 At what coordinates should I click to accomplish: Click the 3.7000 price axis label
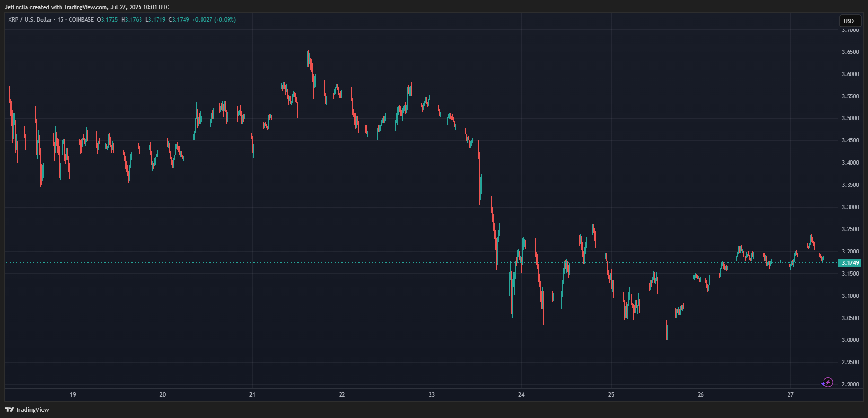click(850, 30)
